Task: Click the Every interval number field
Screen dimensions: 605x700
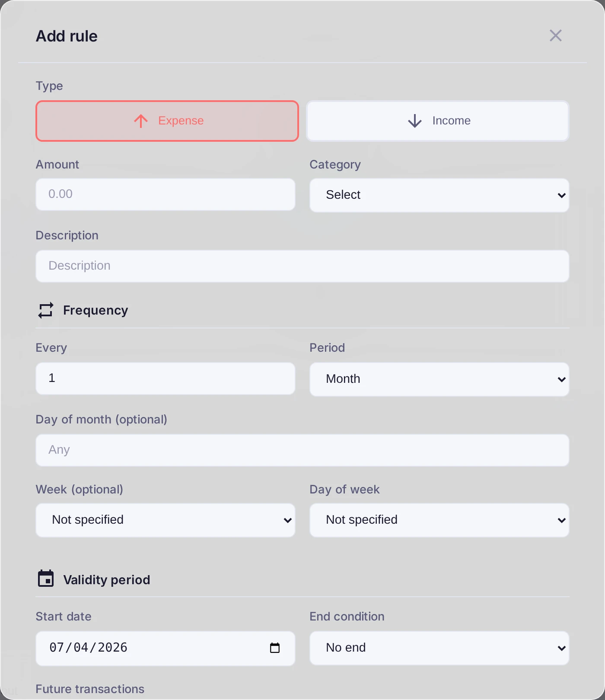Action: (166, 379)
